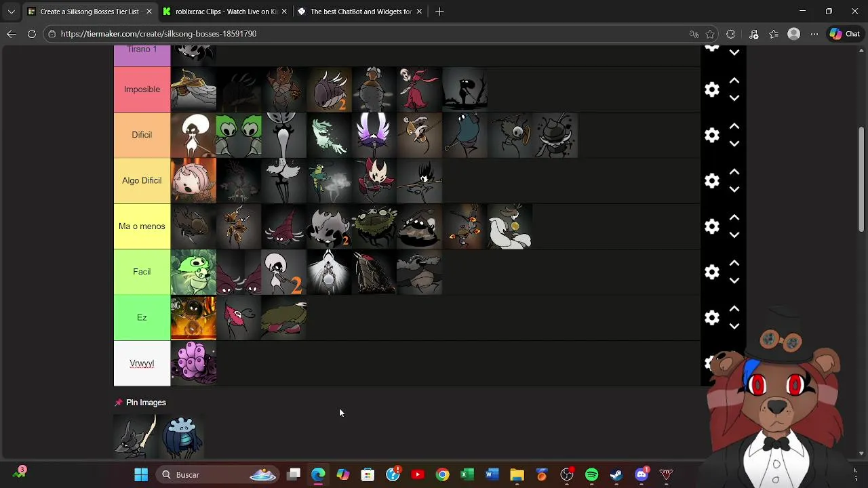The image size is (868, 488).
Task: Open browser extensions puzzle icon
Action: [730, 34]
